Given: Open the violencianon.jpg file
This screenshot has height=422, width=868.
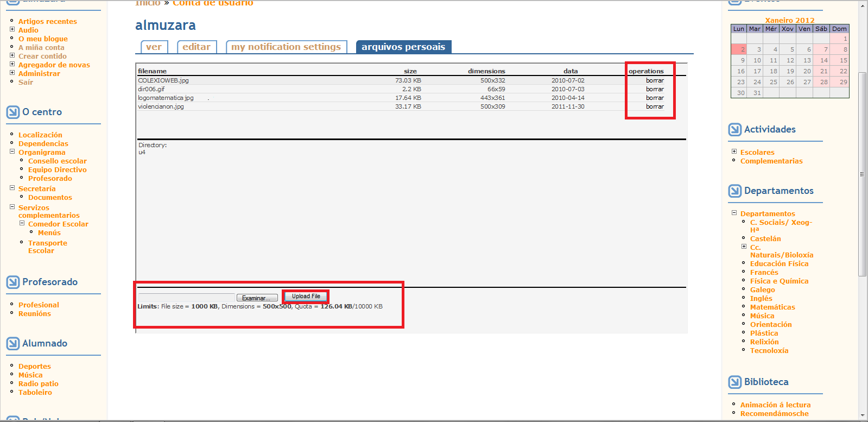Looking at the screenshot, I should pos(161,106).
